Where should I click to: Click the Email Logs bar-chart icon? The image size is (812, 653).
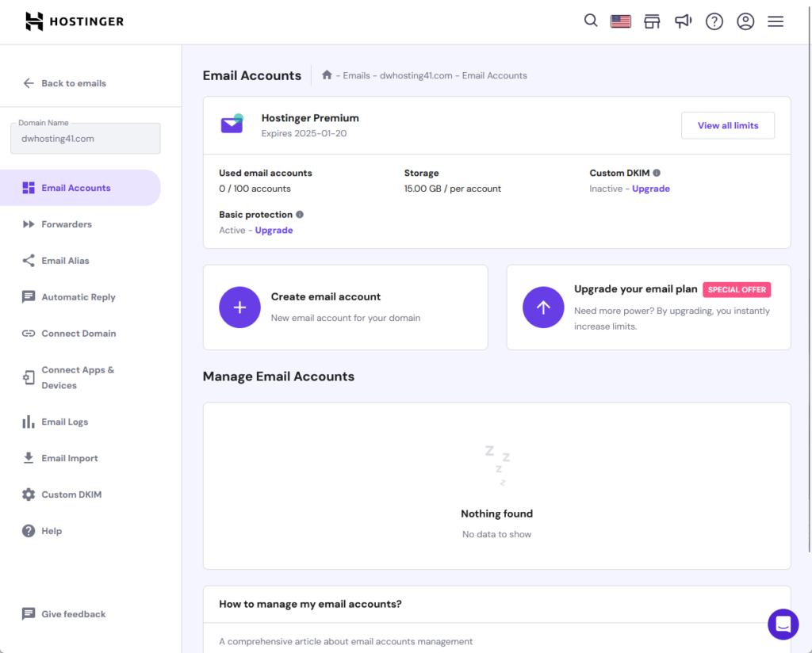29,422
